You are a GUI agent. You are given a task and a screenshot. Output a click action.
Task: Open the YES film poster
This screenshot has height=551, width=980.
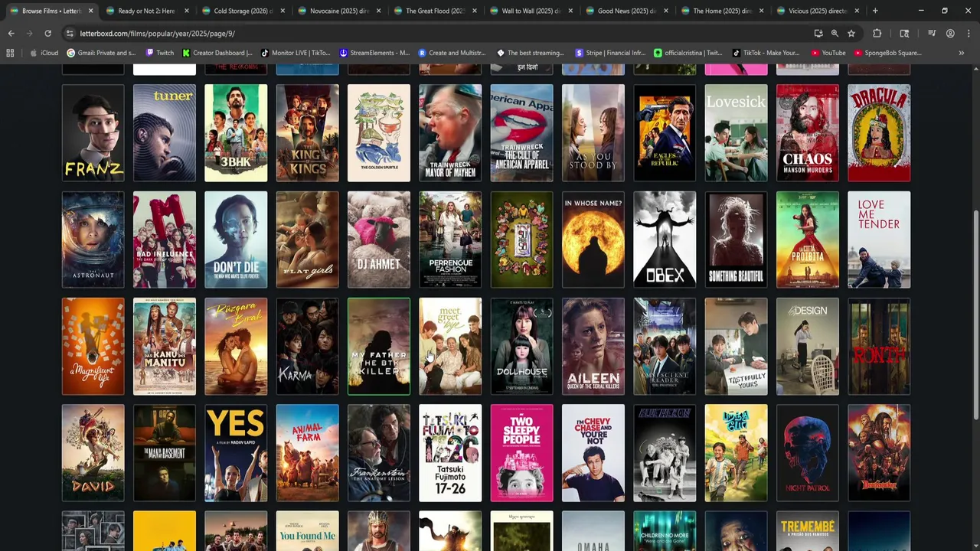point(236,453)
